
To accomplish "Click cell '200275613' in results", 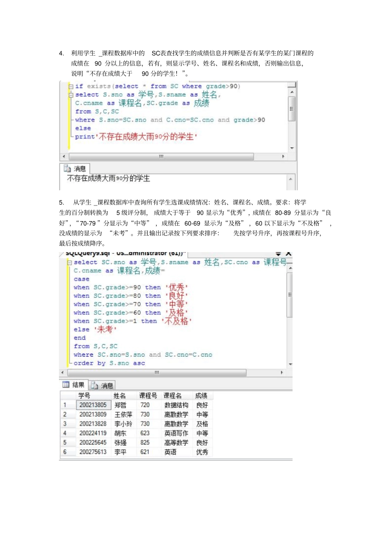I will [x=93, y=452].
